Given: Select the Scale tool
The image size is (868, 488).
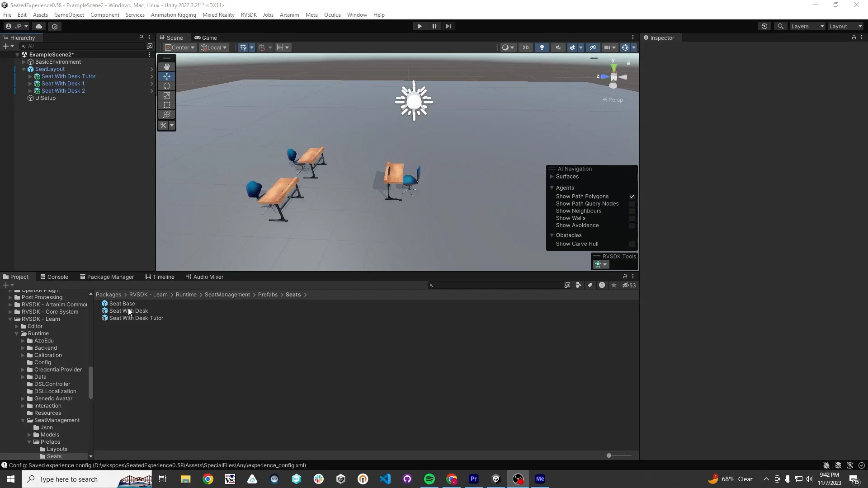Looking at the screenshot, I should tap(166, 95).
